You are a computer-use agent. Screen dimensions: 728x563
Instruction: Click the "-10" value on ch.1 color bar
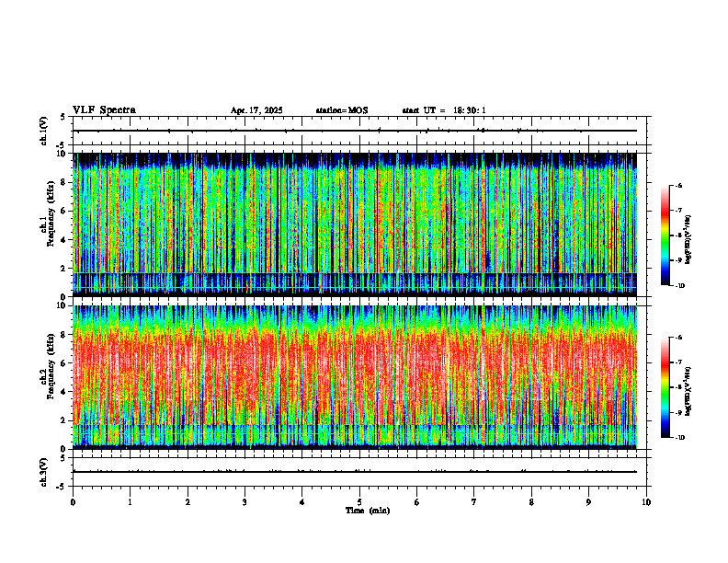680,286
